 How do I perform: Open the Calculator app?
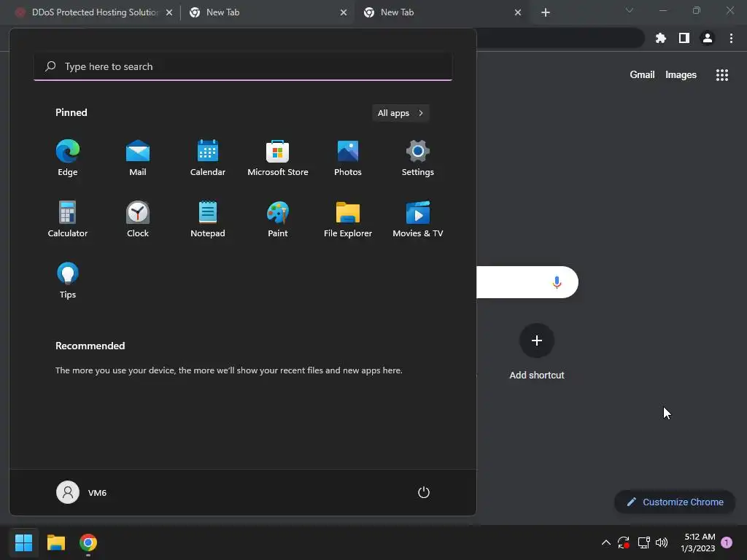click(68, 219)
